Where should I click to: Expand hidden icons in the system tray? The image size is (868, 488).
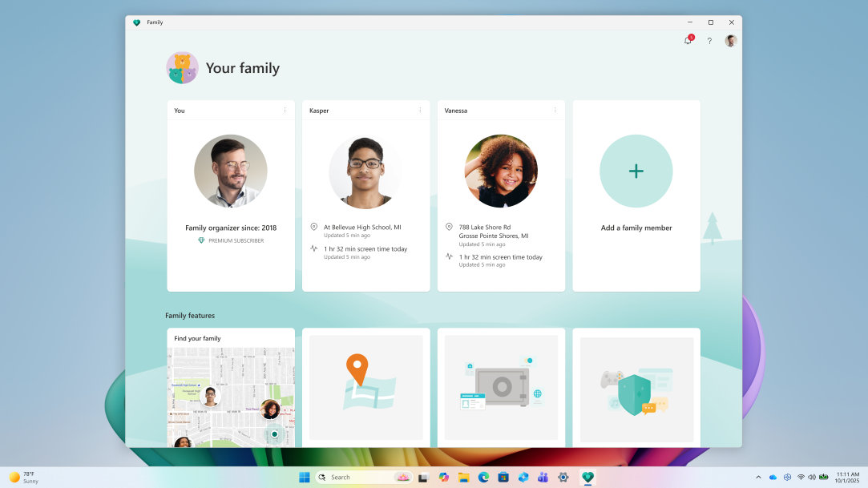tap(758, 477)
